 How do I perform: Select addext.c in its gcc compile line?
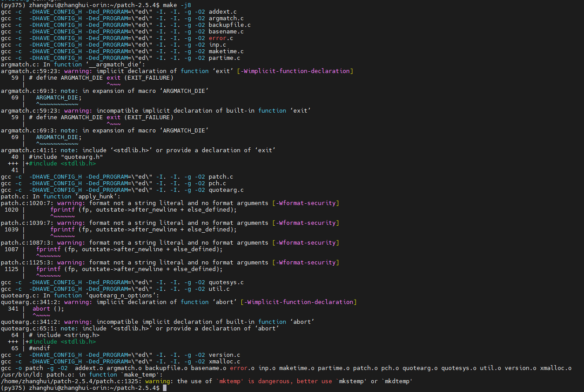[x=223, y=11]
